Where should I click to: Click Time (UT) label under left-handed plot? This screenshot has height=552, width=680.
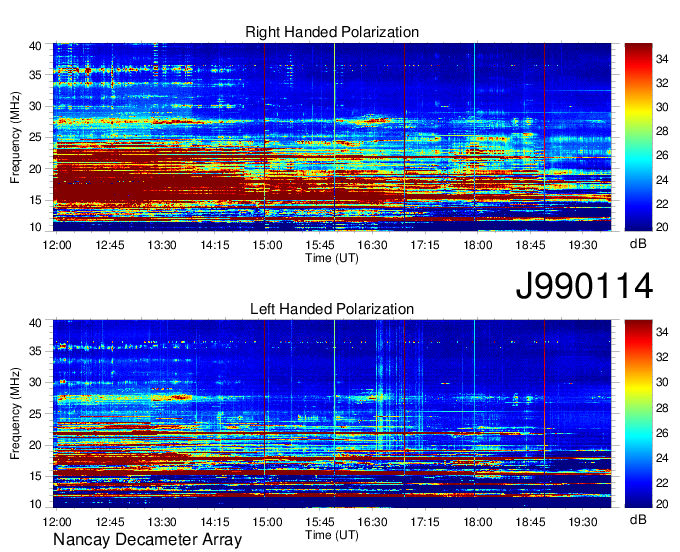[332, 535]
